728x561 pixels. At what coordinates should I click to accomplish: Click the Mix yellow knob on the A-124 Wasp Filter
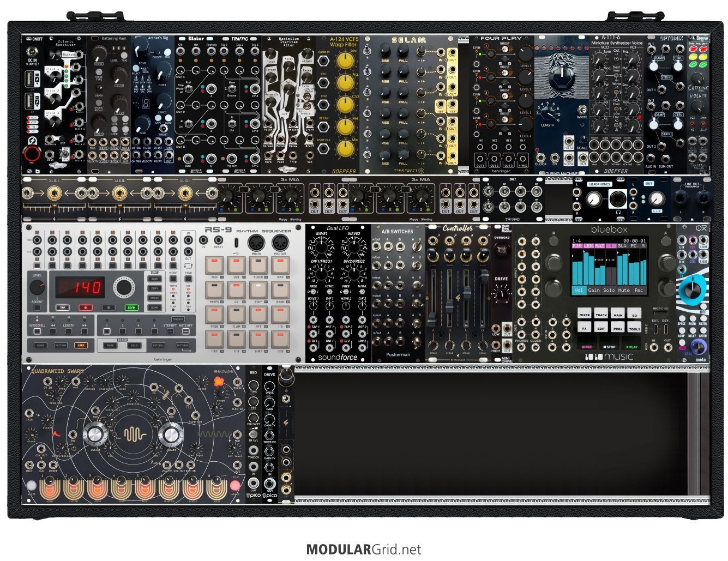click(344, 148)
